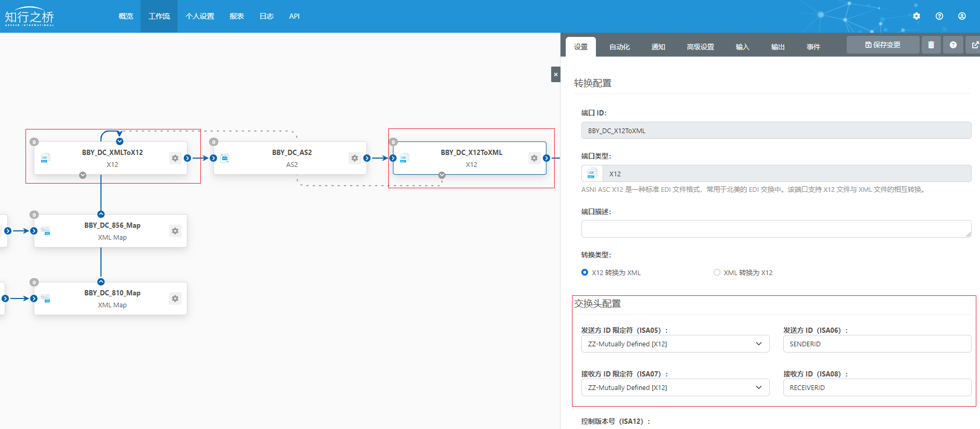Expand the 接收方 ID 限定符 (ISA07) dropdown
This screenshot has width=980, height=429.
click(x=674, y=387)
